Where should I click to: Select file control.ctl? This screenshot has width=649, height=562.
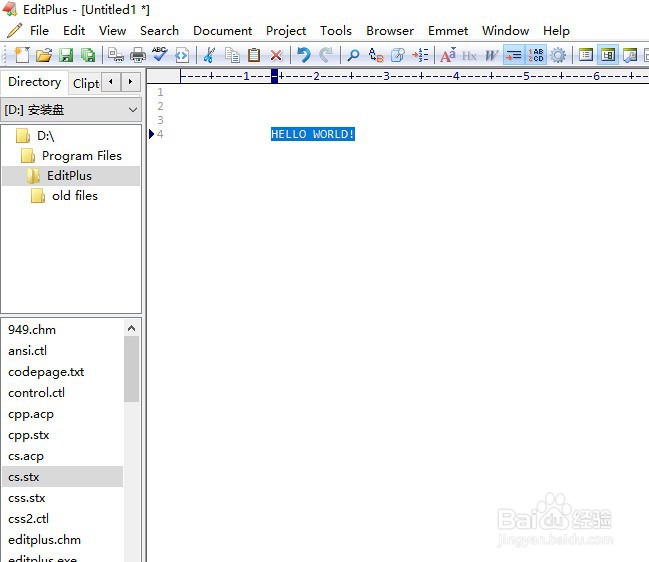(36, 393)
